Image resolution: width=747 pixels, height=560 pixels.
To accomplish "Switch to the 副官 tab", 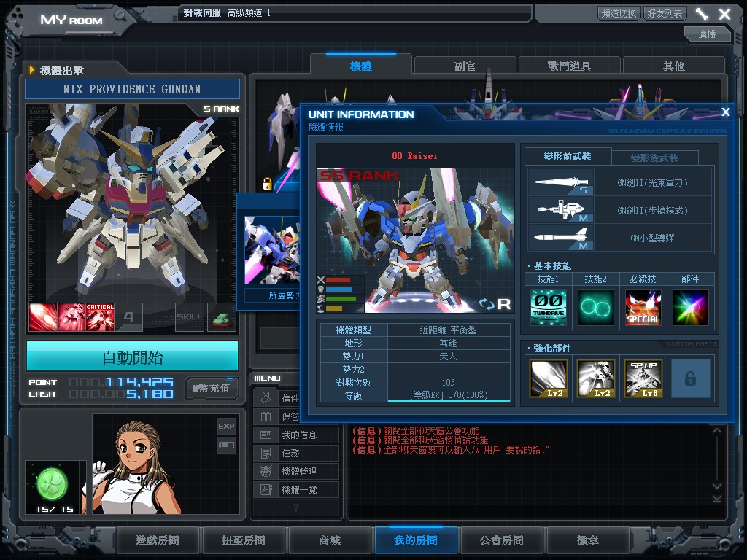I will pos(465,66).
